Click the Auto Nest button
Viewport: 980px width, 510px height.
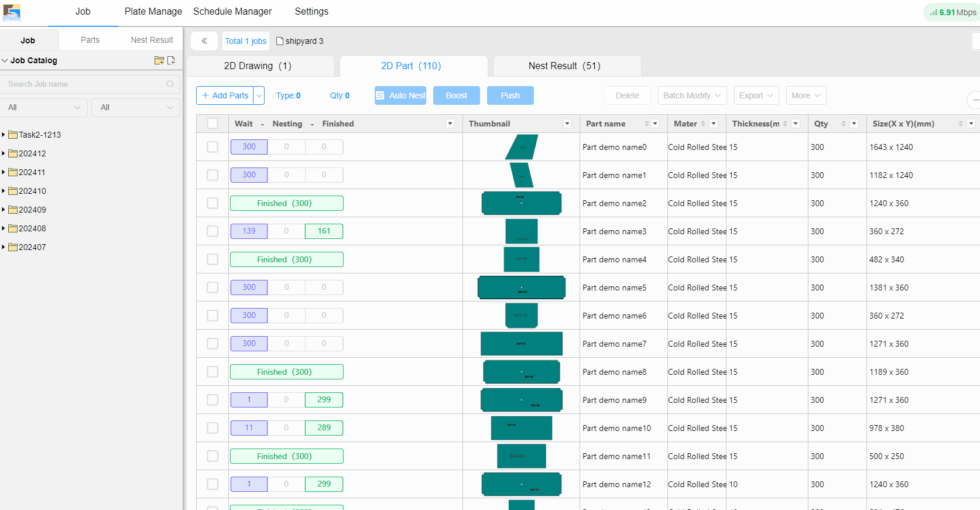[400, 95]
